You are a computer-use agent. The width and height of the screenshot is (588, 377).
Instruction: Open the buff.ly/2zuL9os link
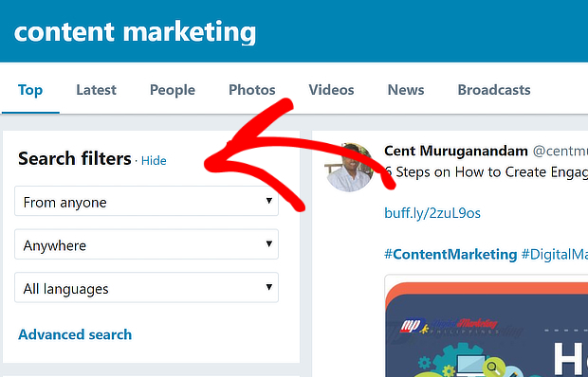coord(432,213)
